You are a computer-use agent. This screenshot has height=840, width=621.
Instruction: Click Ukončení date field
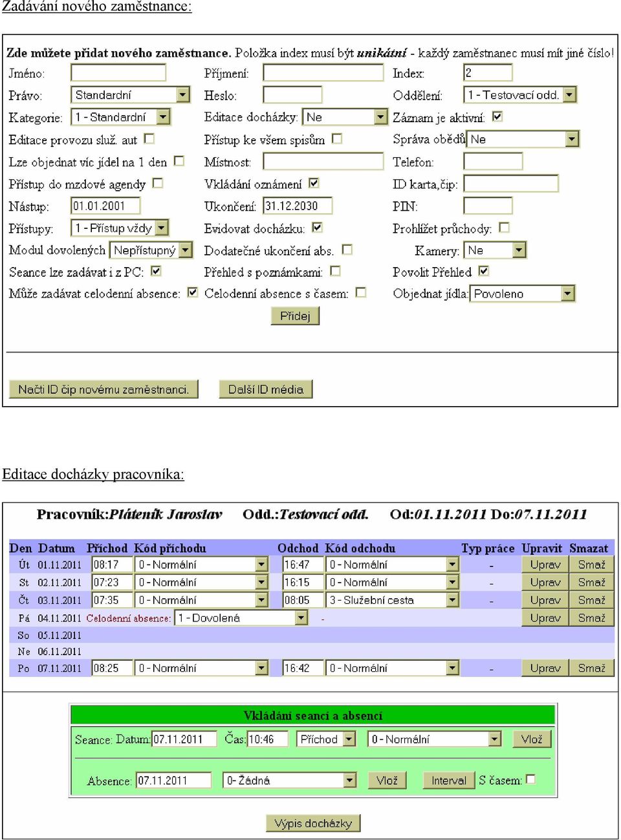(x=298, y=206)
